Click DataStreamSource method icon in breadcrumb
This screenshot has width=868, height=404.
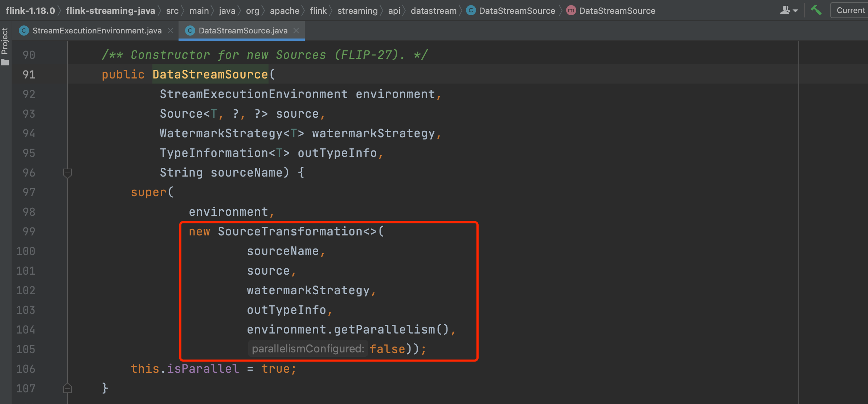click(x=571, y=11)
